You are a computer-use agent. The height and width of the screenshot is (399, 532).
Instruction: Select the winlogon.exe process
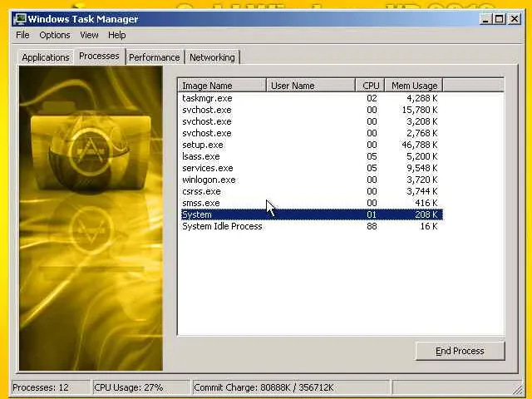click(x=312, y=180)
